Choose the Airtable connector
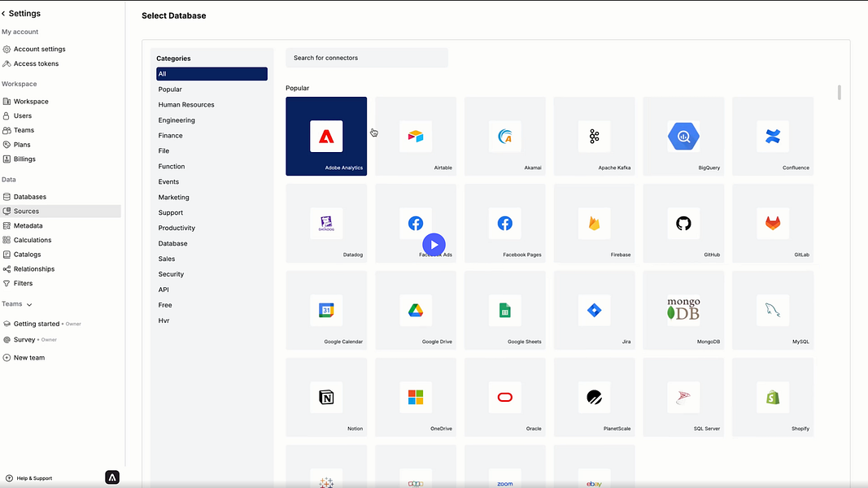The height and width of the screenshot is (488, 868). point(416,136)
